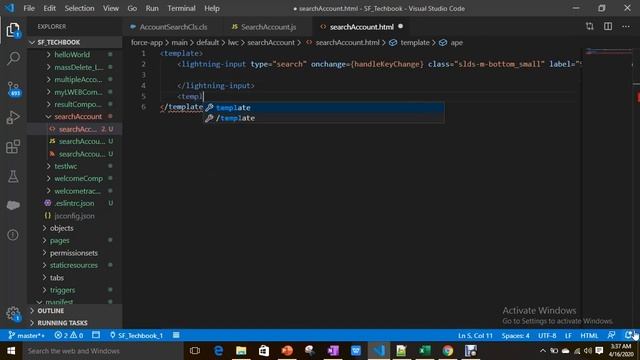Screen dimensions: 640x360
Task: Open the Manage gear icon
Action: click(13, 313)
